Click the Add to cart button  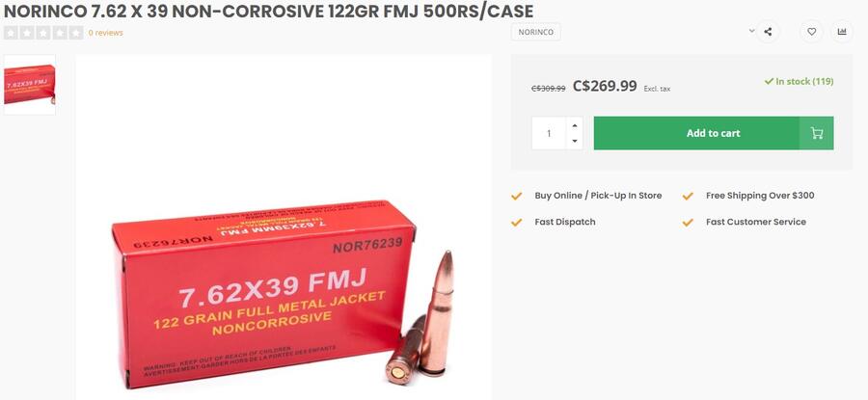(x=714, y=133)
